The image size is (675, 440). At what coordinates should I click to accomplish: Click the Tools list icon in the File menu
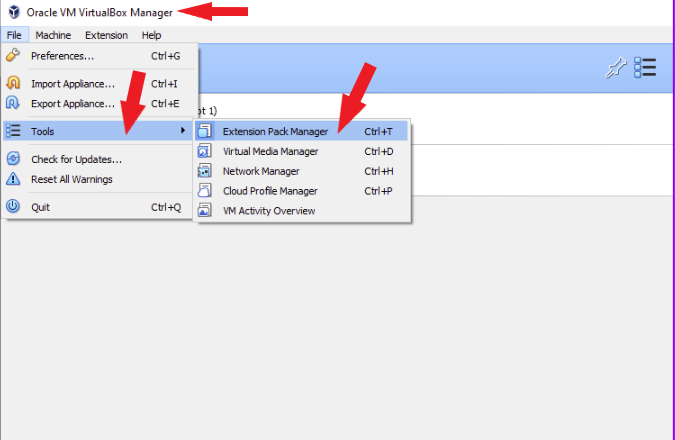[13, 130]
